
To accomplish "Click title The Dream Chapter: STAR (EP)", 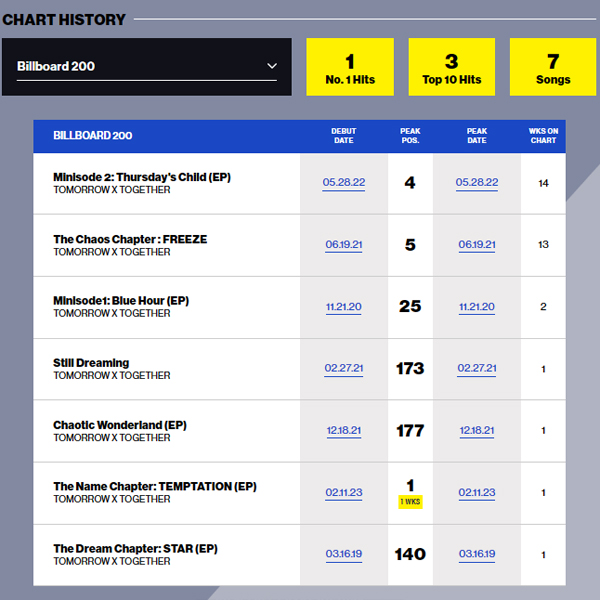I will [x=135, y=549].
